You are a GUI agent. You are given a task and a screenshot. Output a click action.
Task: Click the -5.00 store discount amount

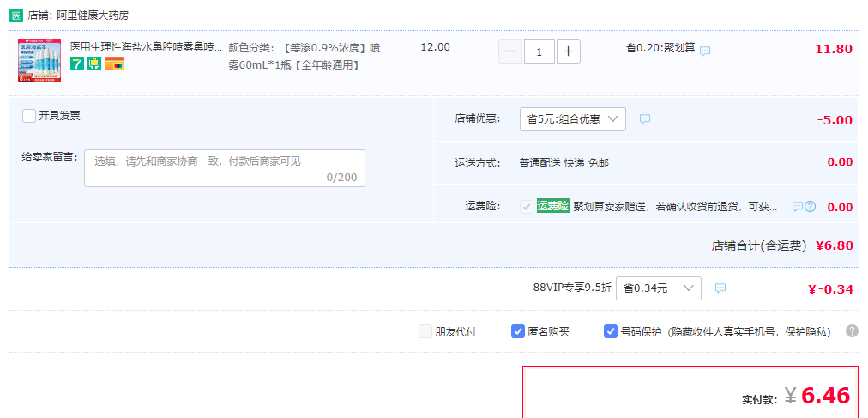click(x=835, y=120)
